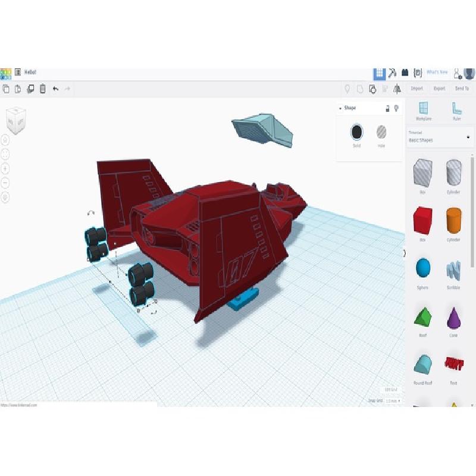
Task: Open the Shape Generators brackets icon
Action: point(418,73)
